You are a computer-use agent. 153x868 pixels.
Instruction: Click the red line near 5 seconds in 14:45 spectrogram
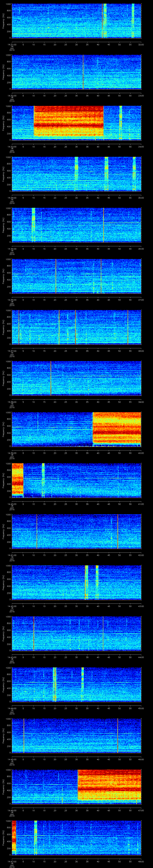(x=24, y=736)
